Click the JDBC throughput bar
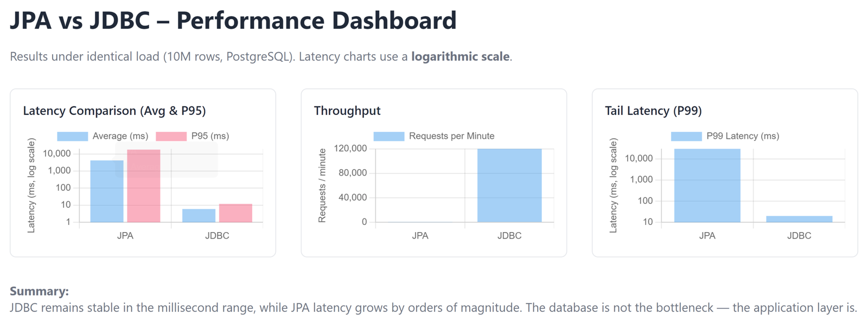This screenshot has width=868, height=328. click(509, 185)
